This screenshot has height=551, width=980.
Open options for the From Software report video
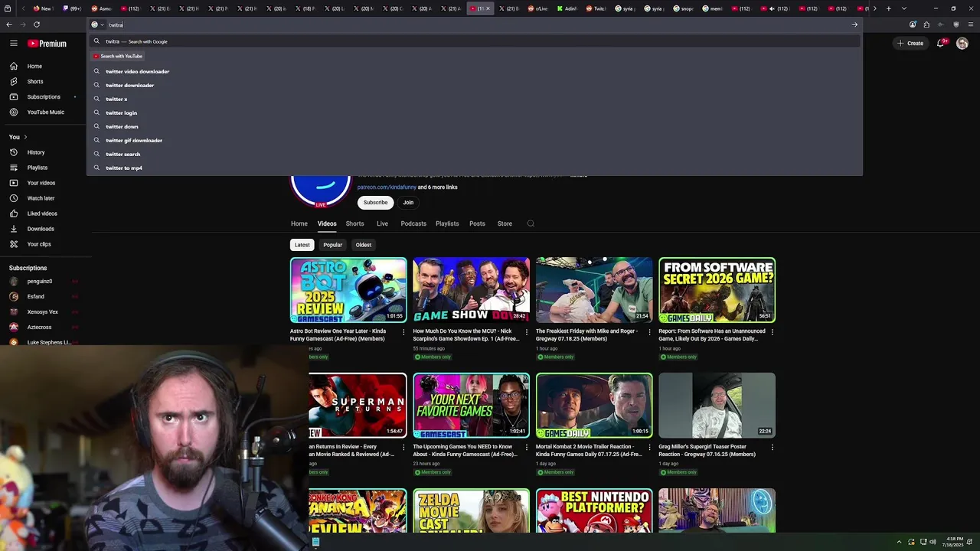click(x=772, y=332)
